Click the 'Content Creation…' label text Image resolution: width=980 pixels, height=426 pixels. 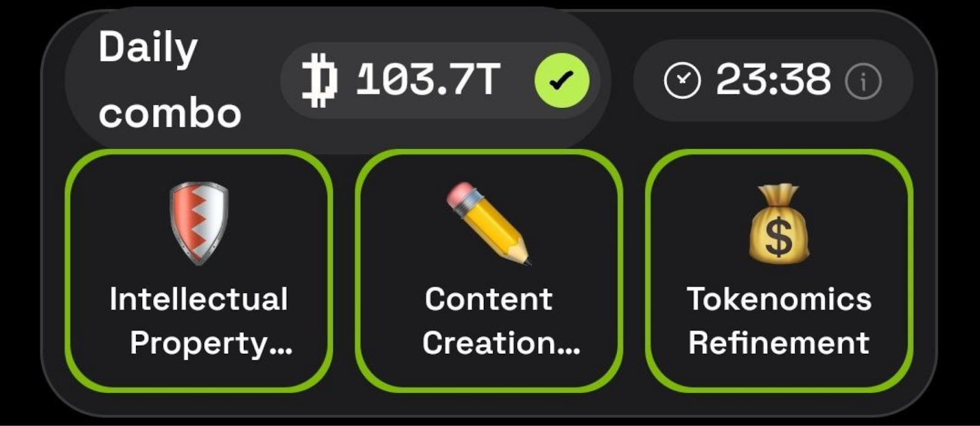[x=501, y=321]
